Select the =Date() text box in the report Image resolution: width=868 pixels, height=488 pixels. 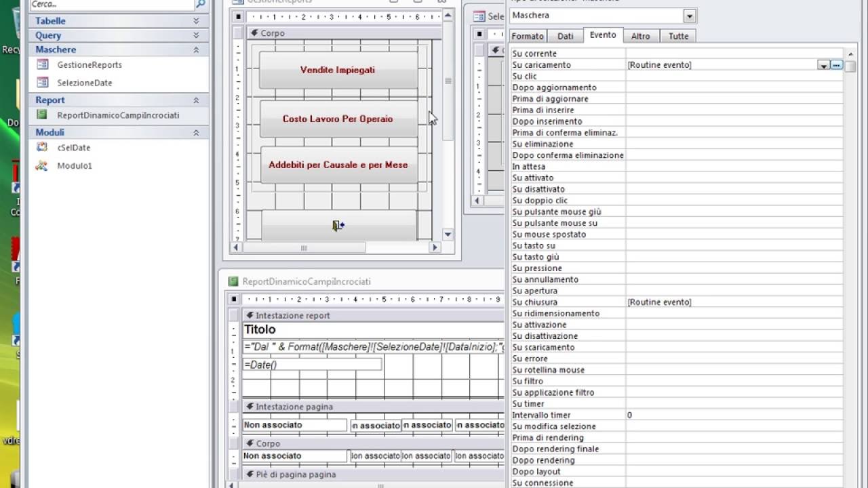pyautogui.click(x=312, y=365)
